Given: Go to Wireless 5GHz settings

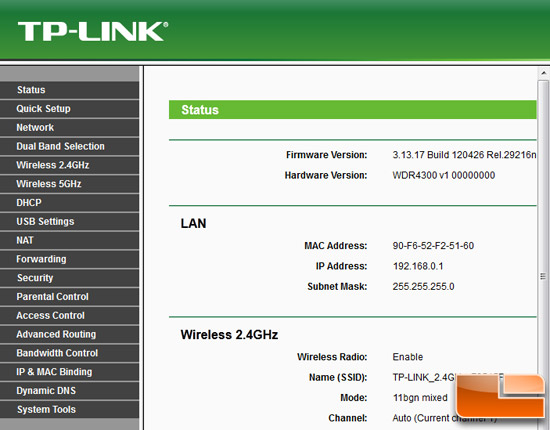Looking at the screenshot, I should 69,184.
